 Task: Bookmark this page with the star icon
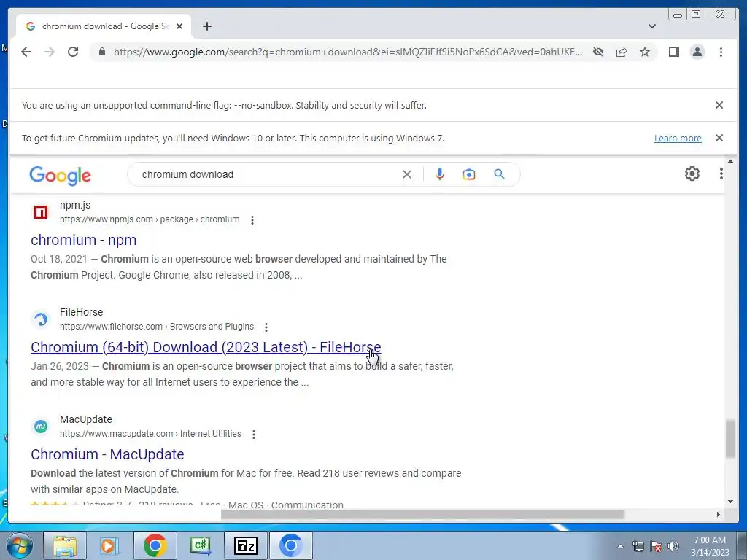pyautogui.click(x=645, y=52)
